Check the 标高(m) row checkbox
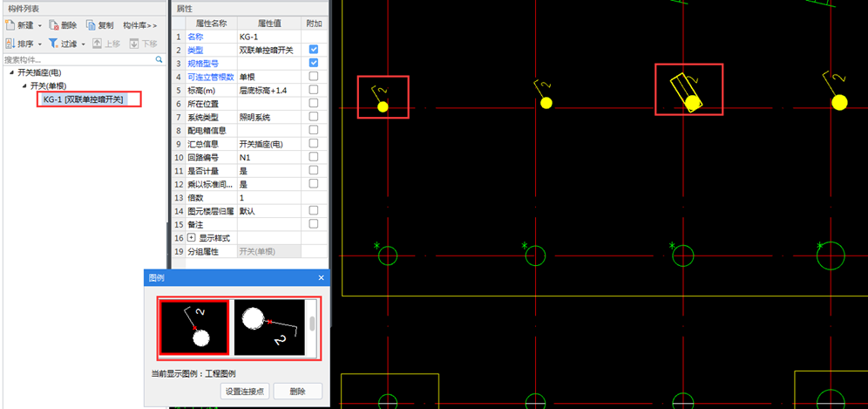This screenshot has height=409, width=868. click(313, 90)
